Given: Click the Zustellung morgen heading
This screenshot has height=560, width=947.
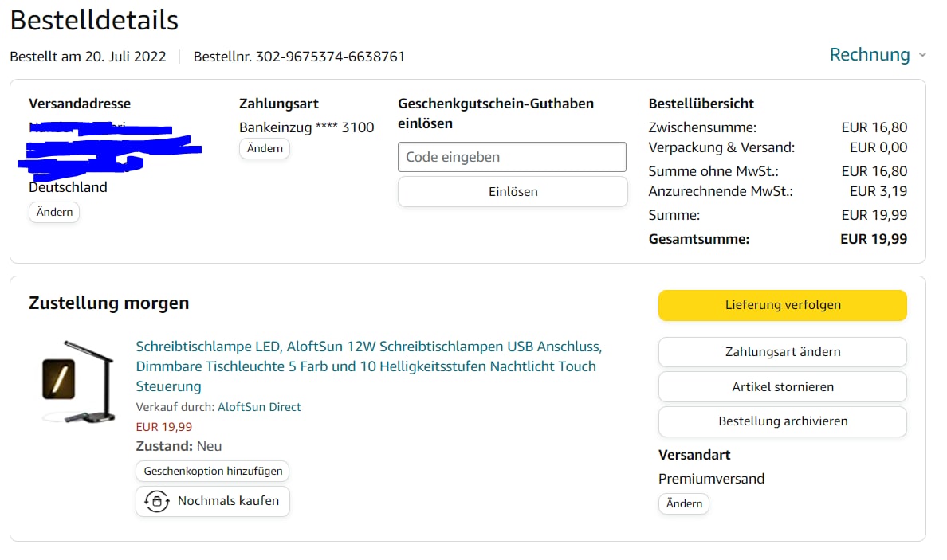Looking at the screenshot, I should 109,303.
